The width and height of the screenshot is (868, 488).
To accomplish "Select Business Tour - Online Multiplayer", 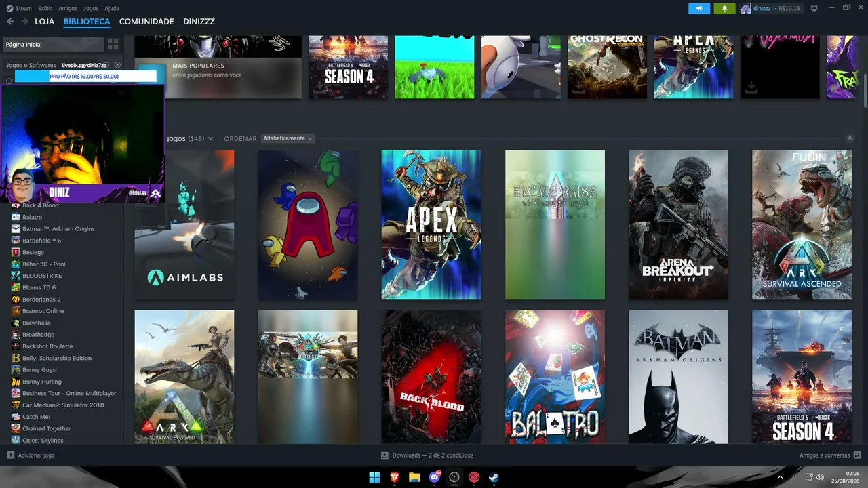I will click(69, 393).
